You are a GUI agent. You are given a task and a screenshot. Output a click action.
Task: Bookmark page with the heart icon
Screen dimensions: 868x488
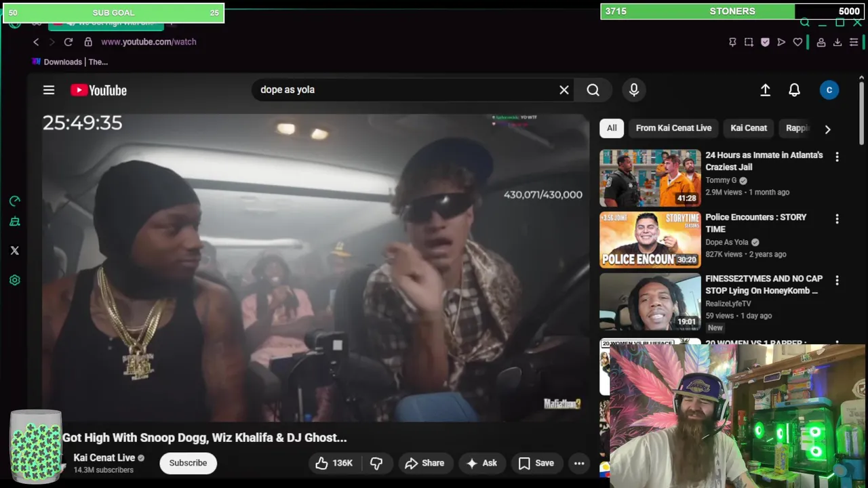pyautogui.click(x=797, y=42)
